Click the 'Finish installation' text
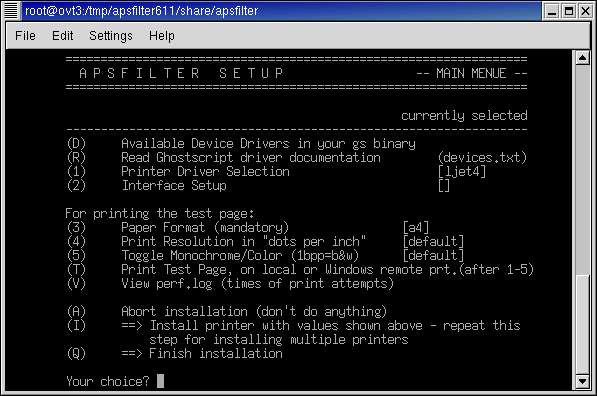This screenshot has width=597, height=396. tap(216, 353)
